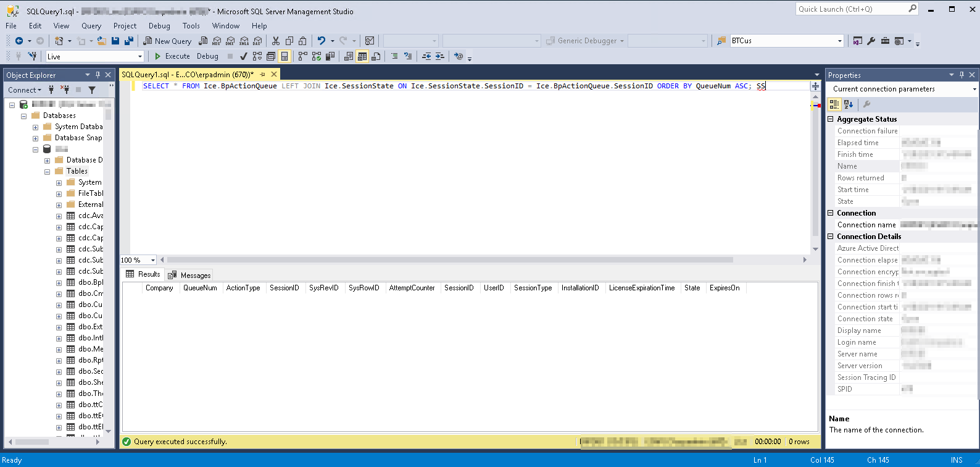Toggle the Results to Grid button

click(x=362, y=56)
